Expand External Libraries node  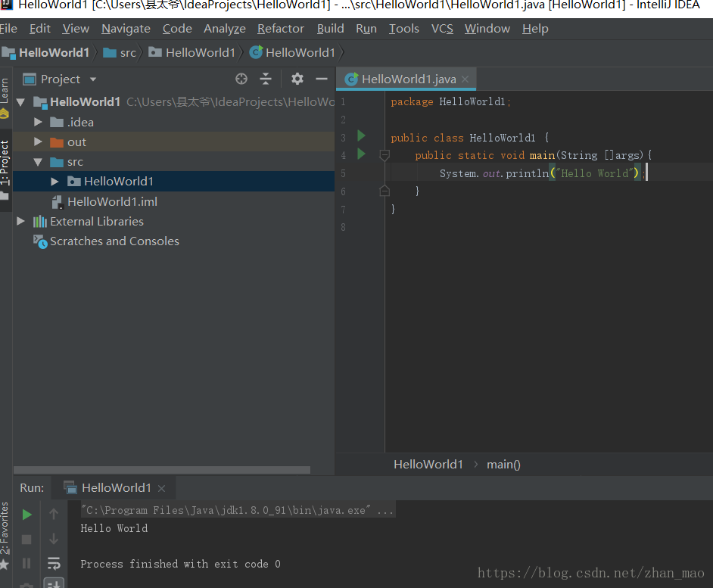point(20,221)
